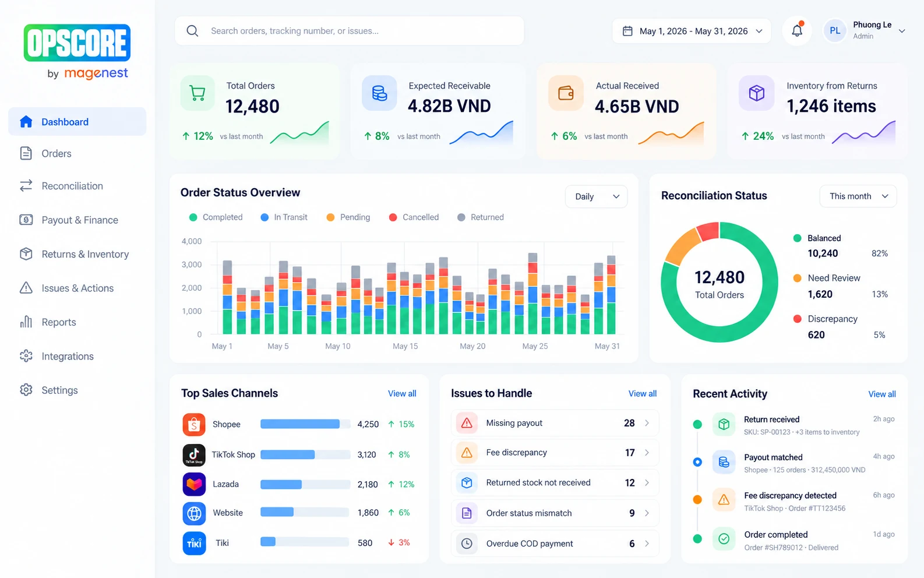This screenshot has height=578, width=924.
Task: Open the Returned stock not received issue
Action: click(x=555, y=483)
